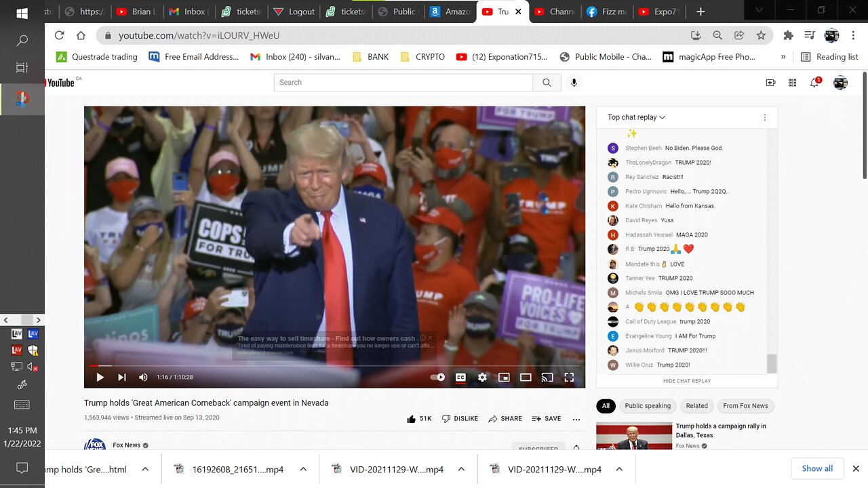Select the Related filter chip
The width and height of the screenshot is (868, 488).
(x=696, y=406)
